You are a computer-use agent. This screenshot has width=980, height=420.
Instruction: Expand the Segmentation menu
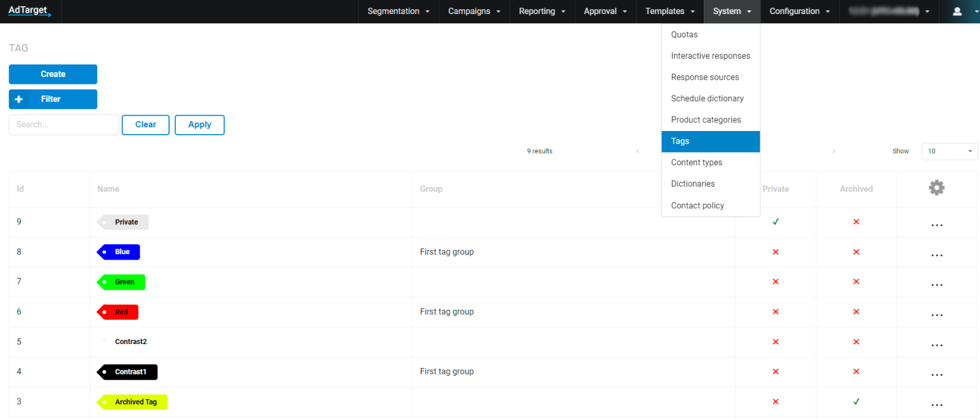[x=398, y=12]
